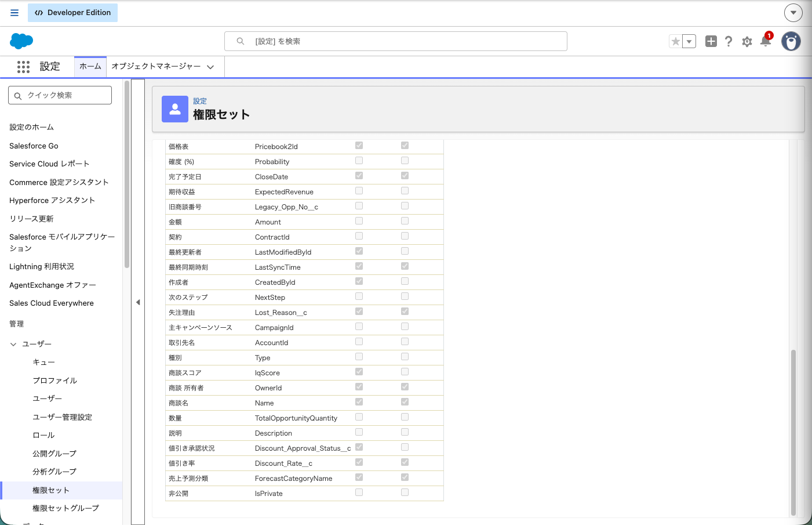Click the magnifier icon in クイック検索
This screenshot has width=812, height=525.
click(18, 96)
